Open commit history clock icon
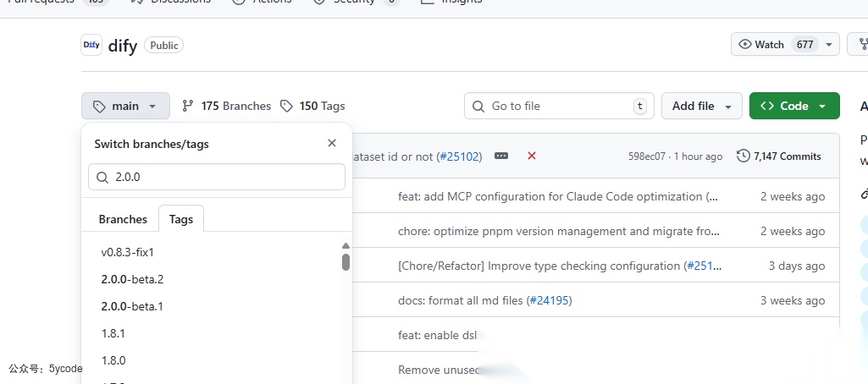 744,156
